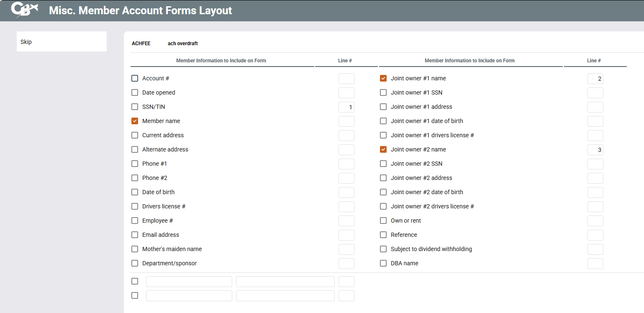Click second custom row's wide text field
This screenshot has height=313, width=644.
click(x=285, y=296)
